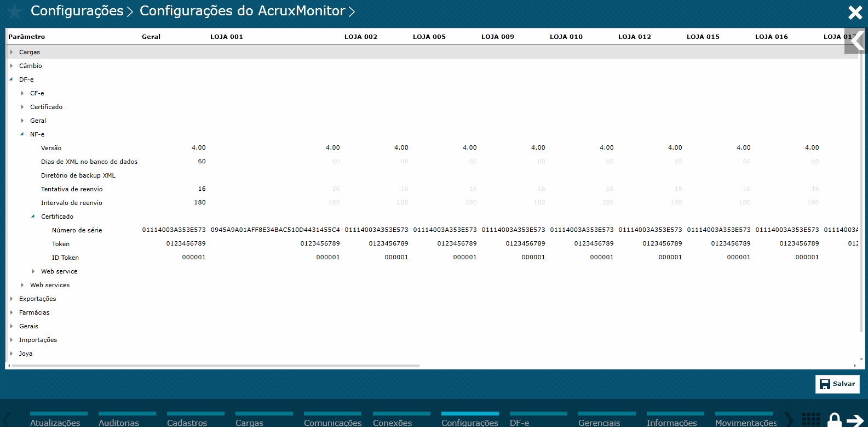This screenshot has height=427, width=868.
Task: Switch to the Informações tab
Action: 675,420
